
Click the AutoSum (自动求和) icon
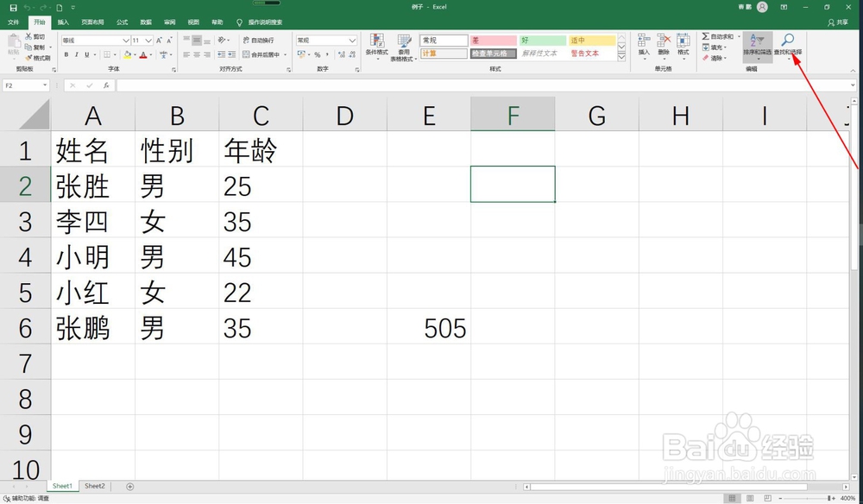coord(705,36)
